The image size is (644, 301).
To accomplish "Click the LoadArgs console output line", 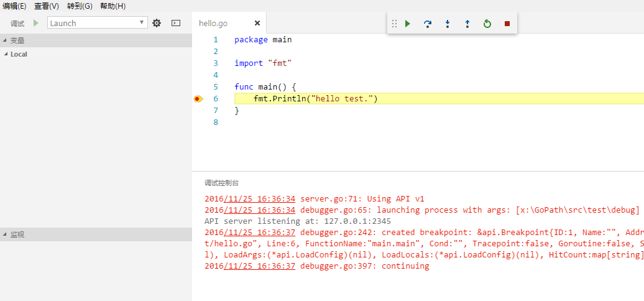I will tap(425, 254).
